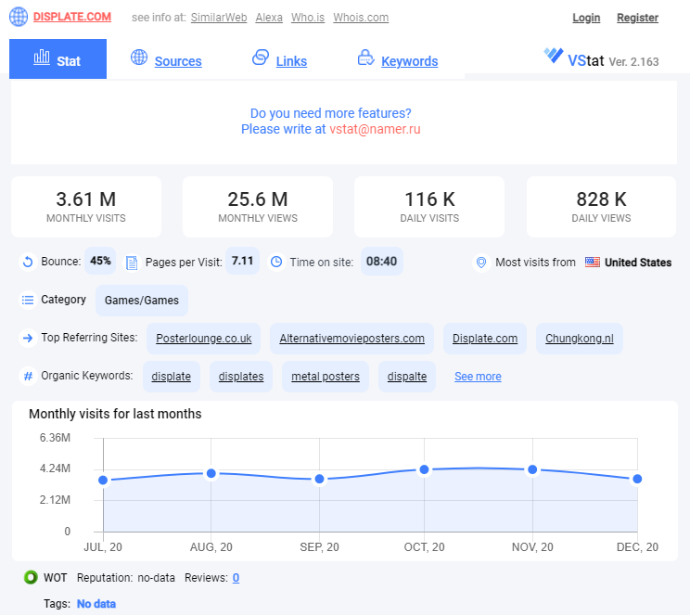The height and width of the screenshot is (616, 690).
Task: Click the Links chain icon
Action: (261, 58)
